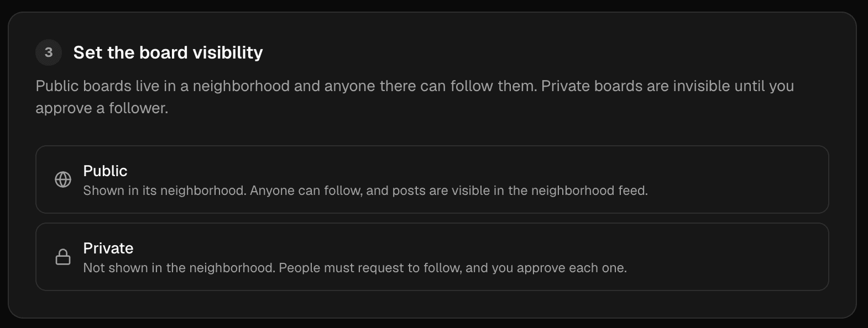
Task: Pick the card with the globe icon
Action: (x=432, y=179)
